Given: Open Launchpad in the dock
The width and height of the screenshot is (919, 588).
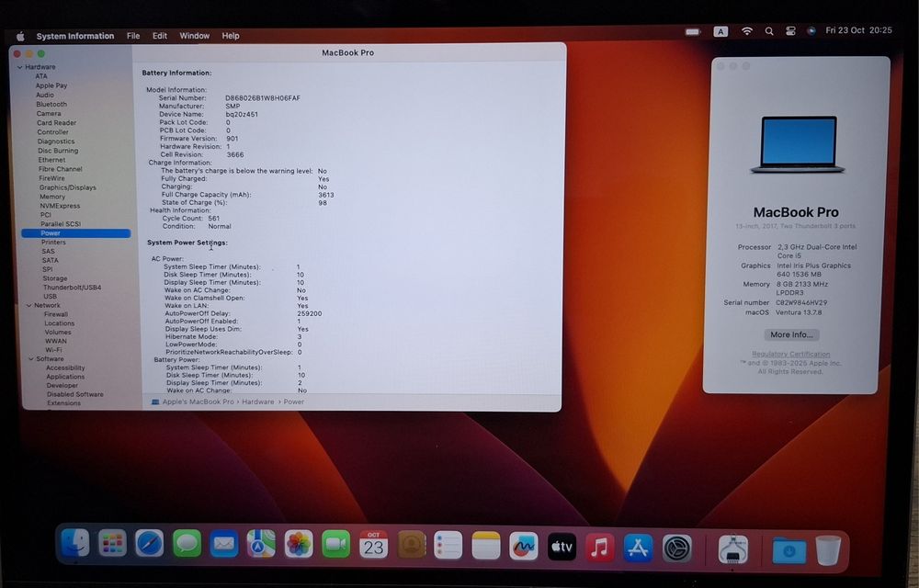Looking at the screenshot, I should coord(112,544).
